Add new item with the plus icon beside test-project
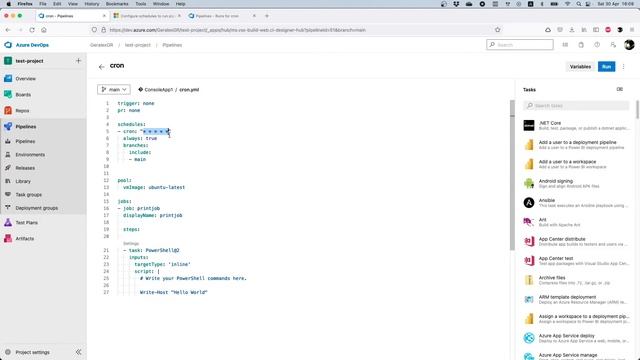The width and height of the screenshot is (640, 360). (x=78, y=61)
